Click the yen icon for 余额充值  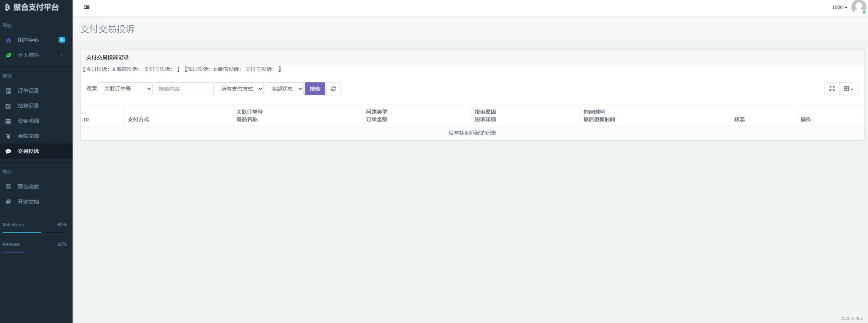click(9, 136)
